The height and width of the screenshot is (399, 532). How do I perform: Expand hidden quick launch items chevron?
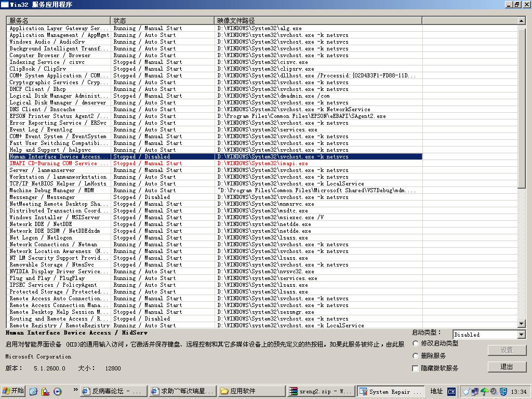(x=76, y=389)
